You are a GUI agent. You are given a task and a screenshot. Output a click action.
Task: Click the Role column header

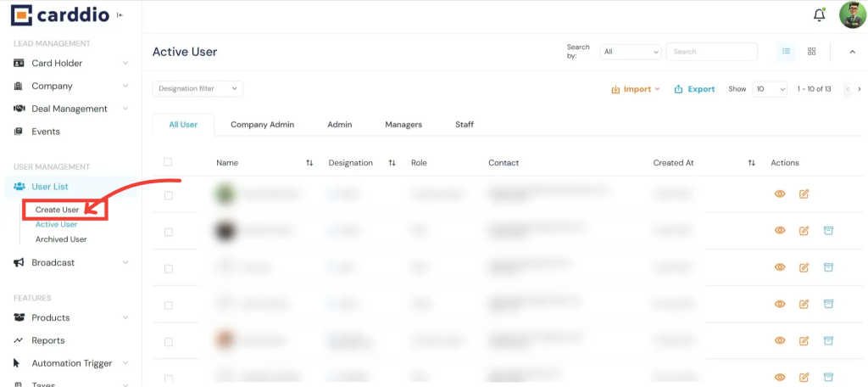point(419,163)
